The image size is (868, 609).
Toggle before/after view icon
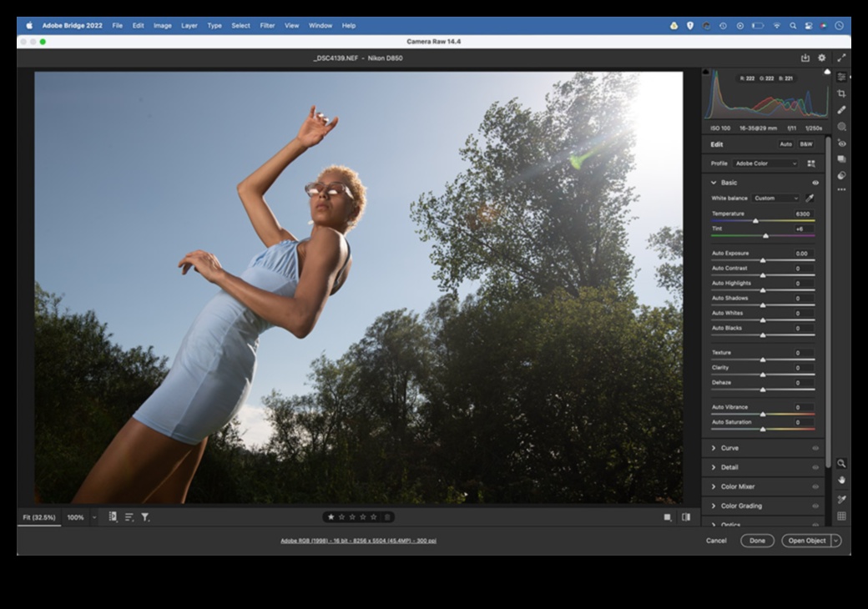point(685,517)
